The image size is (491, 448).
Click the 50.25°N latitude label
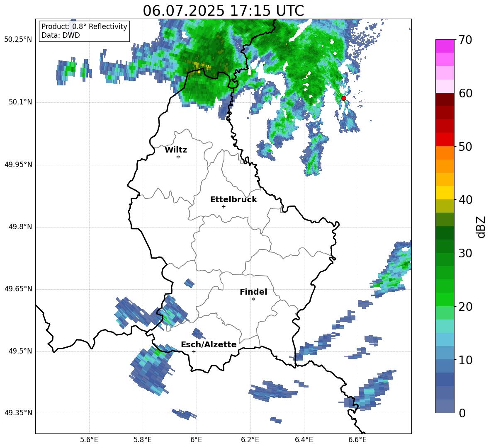pos(18,40)
